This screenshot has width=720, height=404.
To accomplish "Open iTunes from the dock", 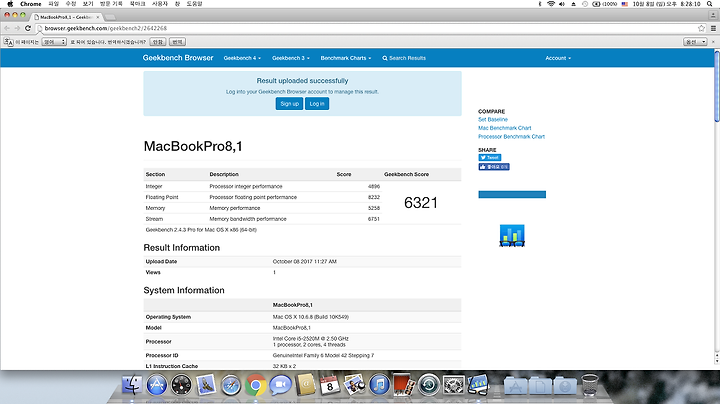I will tap(379, 385).
